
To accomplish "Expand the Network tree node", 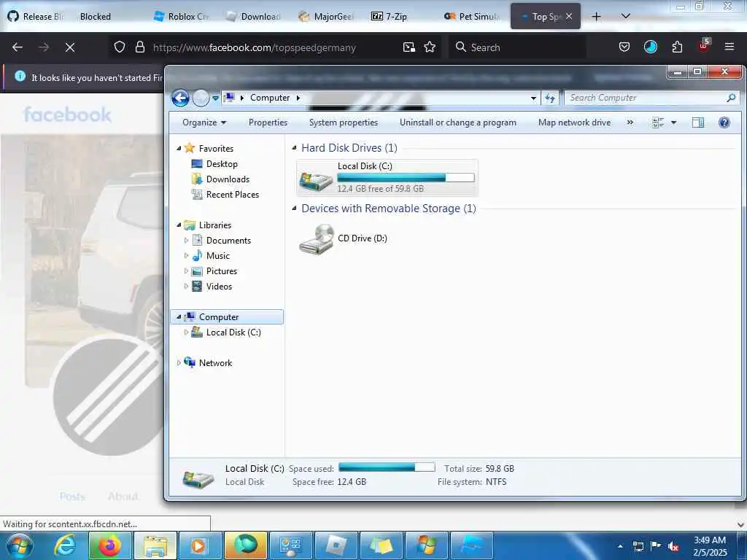I will click(x=179, y=363).
